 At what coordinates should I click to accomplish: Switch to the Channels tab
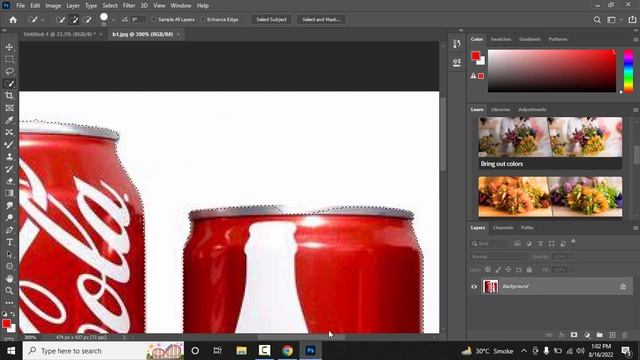pyautogui.click(x=503, y=228)
